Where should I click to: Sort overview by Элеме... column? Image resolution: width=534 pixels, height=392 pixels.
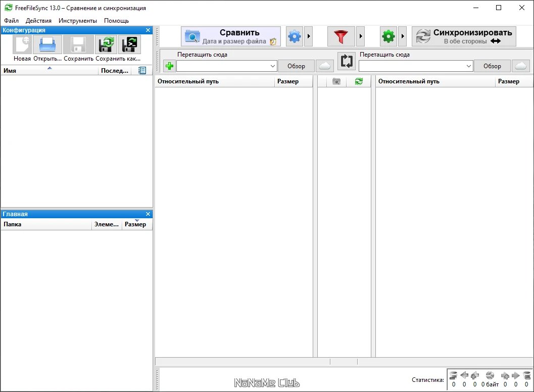point(107,224)
